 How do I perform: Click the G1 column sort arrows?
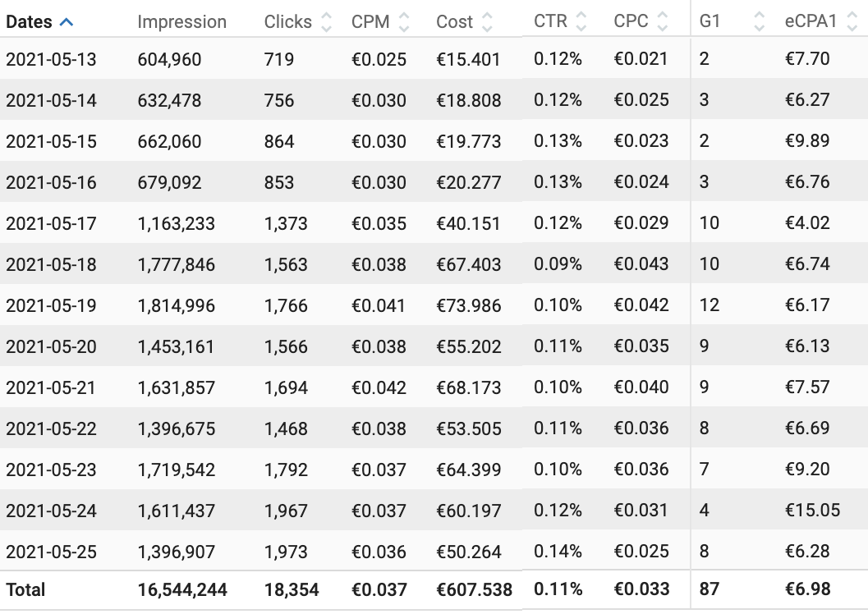759,21
